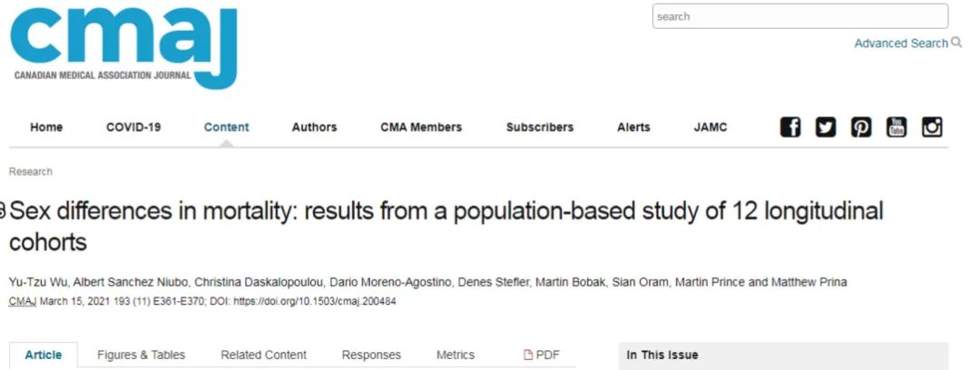
Task: Open the Subscribers menu item
Action: click(540, 128)
